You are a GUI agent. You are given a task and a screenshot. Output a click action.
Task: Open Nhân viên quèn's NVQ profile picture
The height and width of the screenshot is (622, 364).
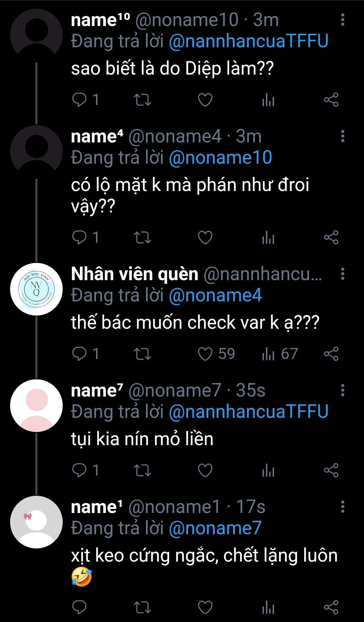pyautogui.click(x=36, y=289)
